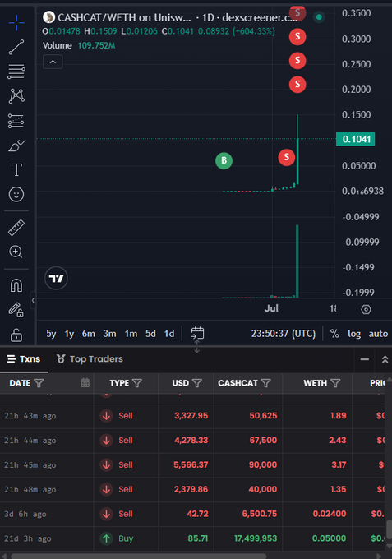Screen dimensions: 392x559
Task: Switch to the Top Traders tab
Action: 90,359
